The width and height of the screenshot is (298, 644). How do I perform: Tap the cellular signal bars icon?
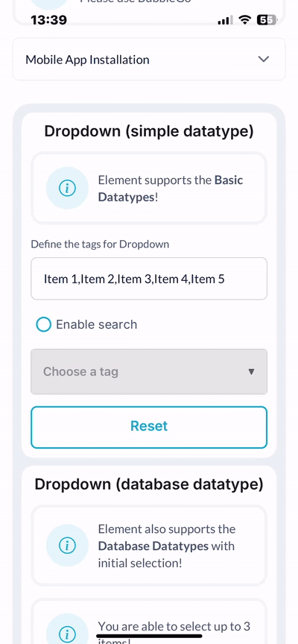point(225,20)
